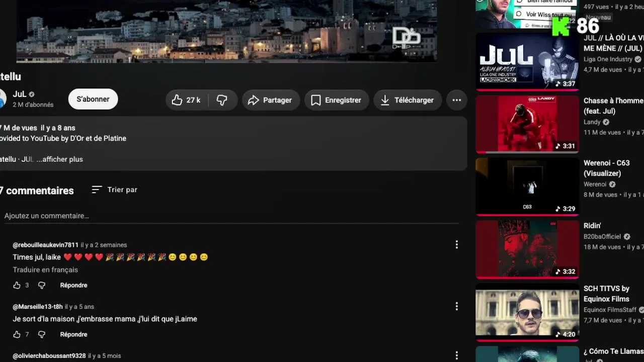Open the Trier par sort menu
The width and height of the screenshot is (644, 362).
click(115, 190)
